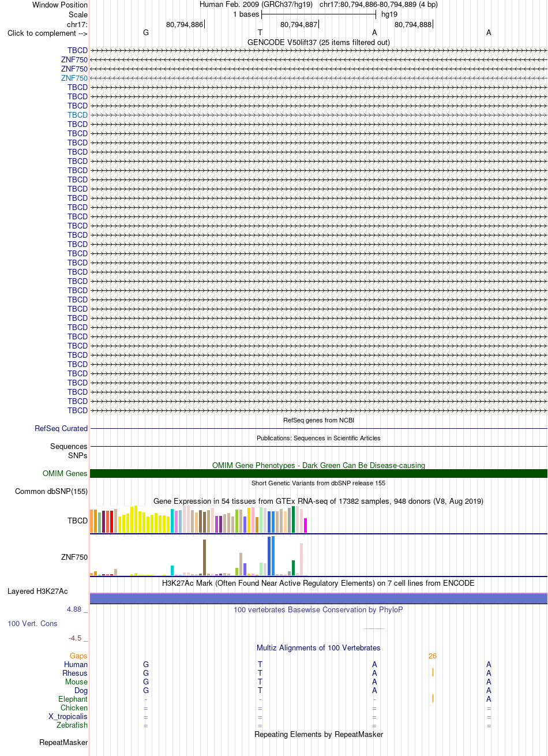The image size is (548, 756).
Task: Click the OMIM Genes track label
Action: click(65, 474)
